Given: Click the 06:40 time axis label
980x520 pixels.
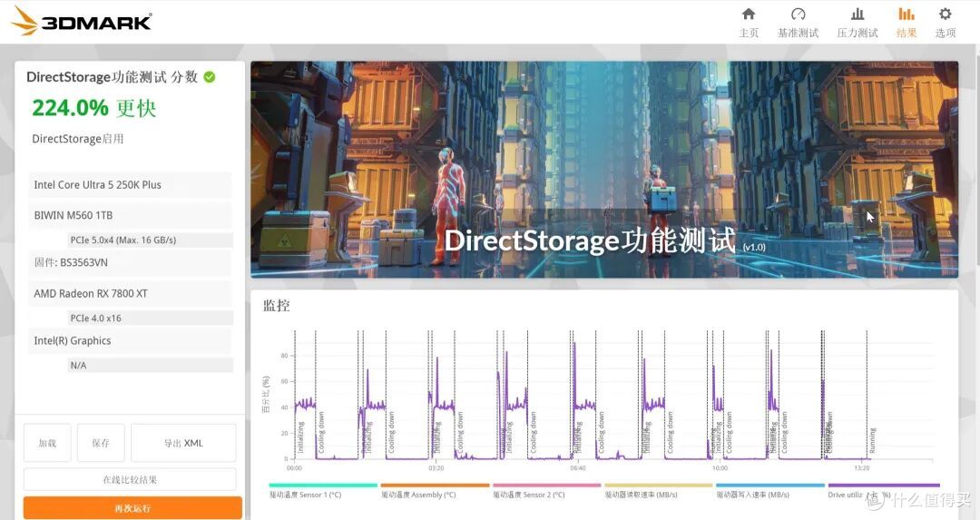Looking at the screenshot, I should [578, 468].
